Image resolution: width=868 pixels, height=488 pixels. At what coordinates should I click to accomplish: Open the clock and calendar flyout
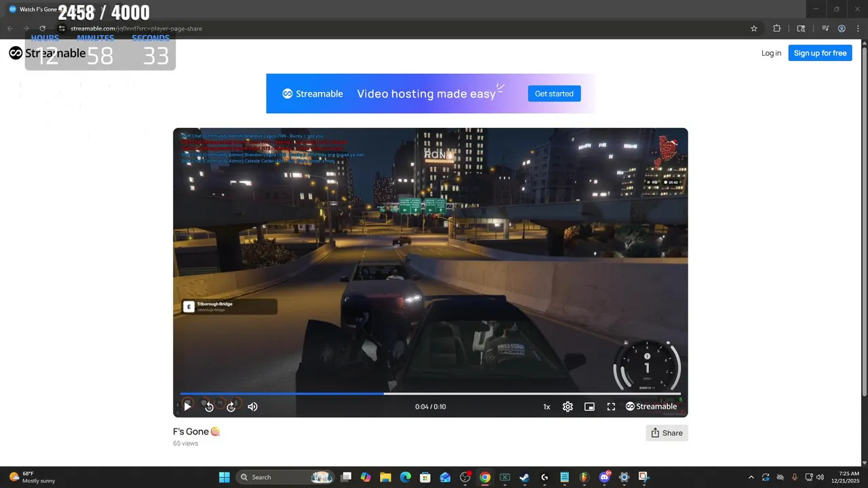click(x=849, y=477)
